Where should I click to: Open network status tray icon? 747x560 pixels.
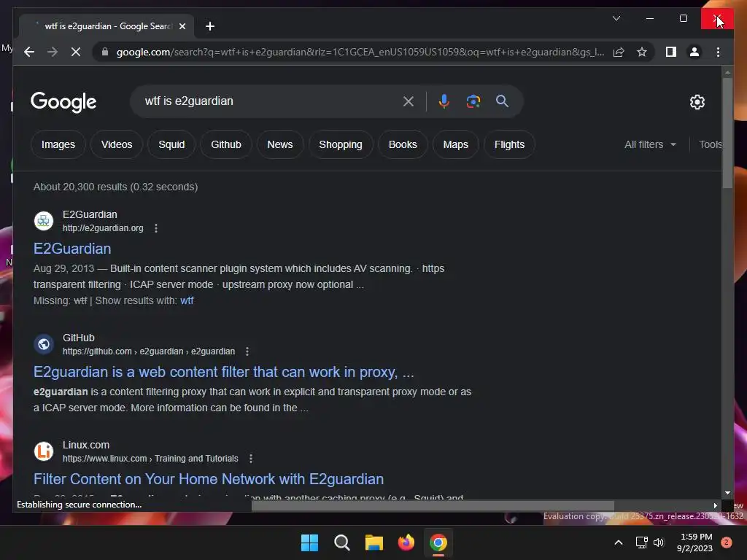pyautogui.click(x=642, y=542)
